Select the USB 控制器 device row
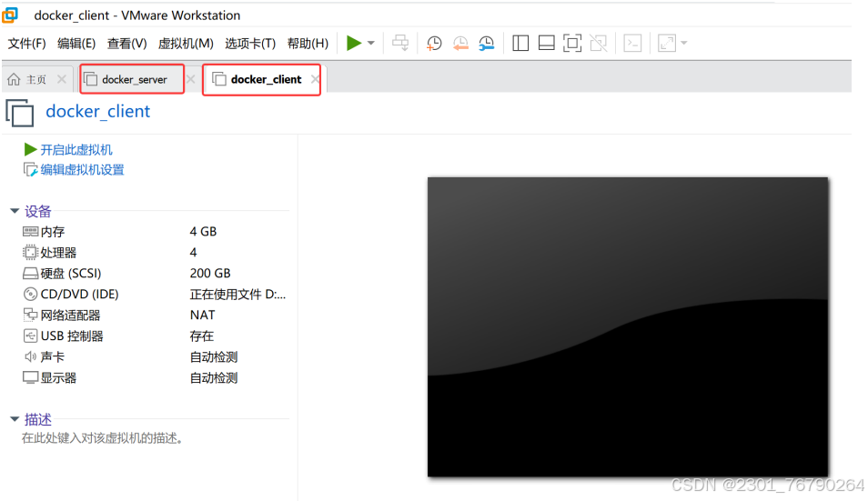The image size is (868, 501). click(x=154, y=336)
